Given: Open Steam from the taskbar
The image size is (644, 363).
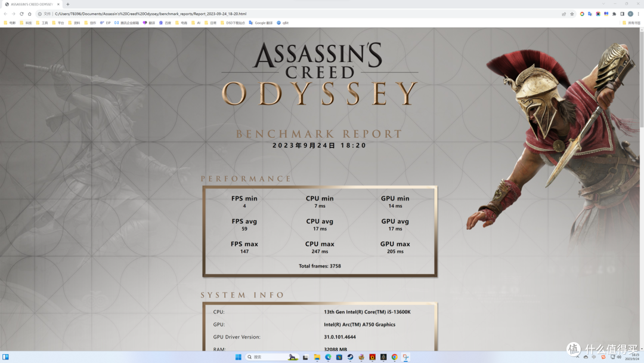Looking at the screenshot, I should click(x=351, y=357).
